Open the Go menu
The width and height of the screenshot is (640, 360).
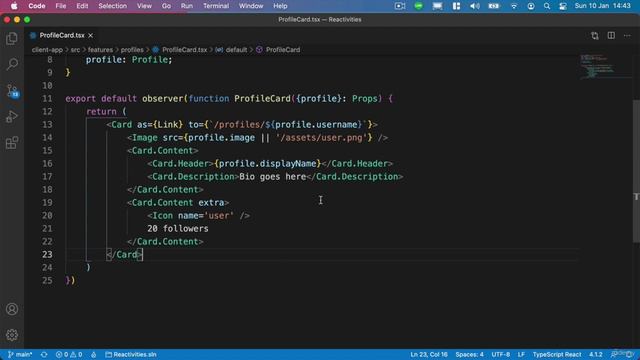[166, 6]
